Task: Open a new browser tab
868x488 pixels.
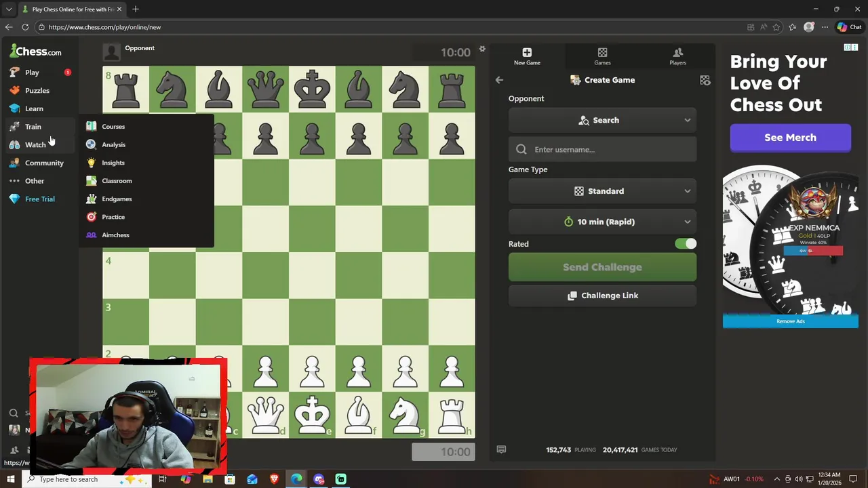Action: click(136, 9)
